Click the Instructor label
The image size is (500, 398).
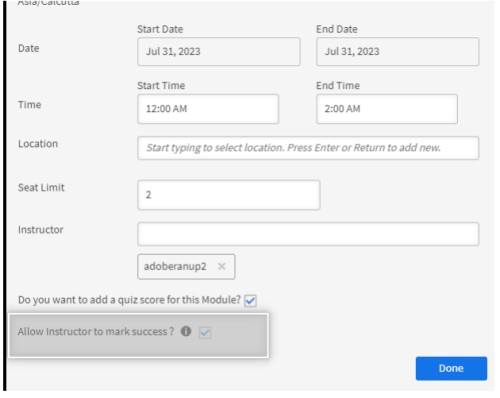41,230
